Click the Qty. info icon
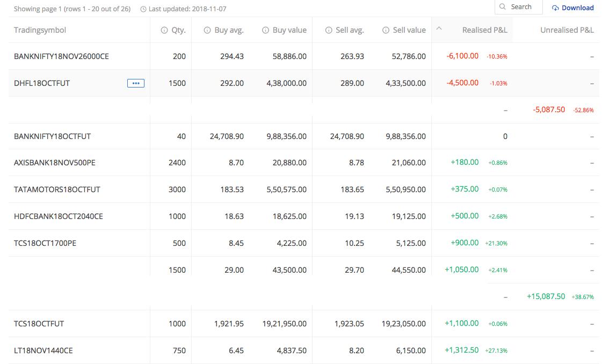 (164, 30)
